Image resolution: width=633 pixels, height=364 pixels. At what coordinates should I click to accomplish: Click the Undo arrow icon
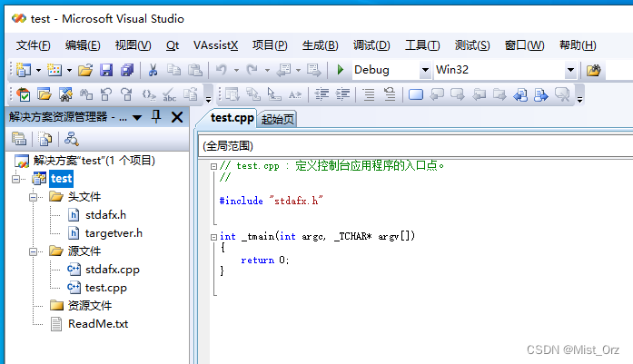click(222, 70)
